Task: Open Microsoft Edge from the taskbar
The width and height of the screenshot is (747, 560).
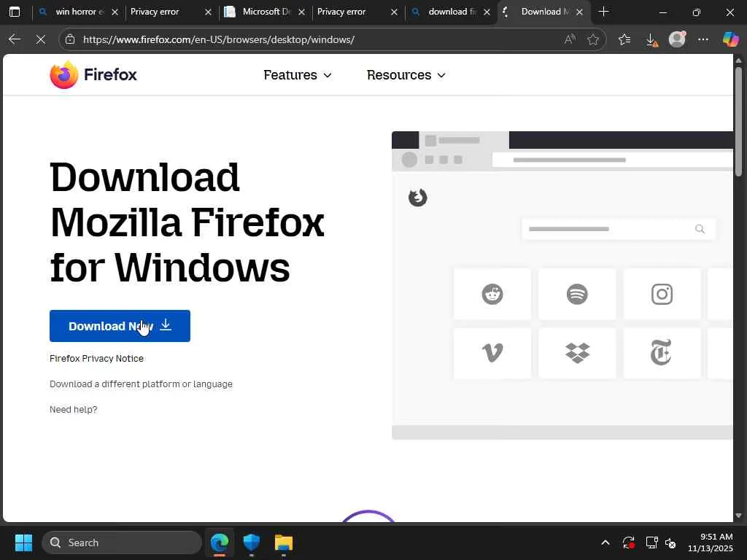Action: coord(220,542)
